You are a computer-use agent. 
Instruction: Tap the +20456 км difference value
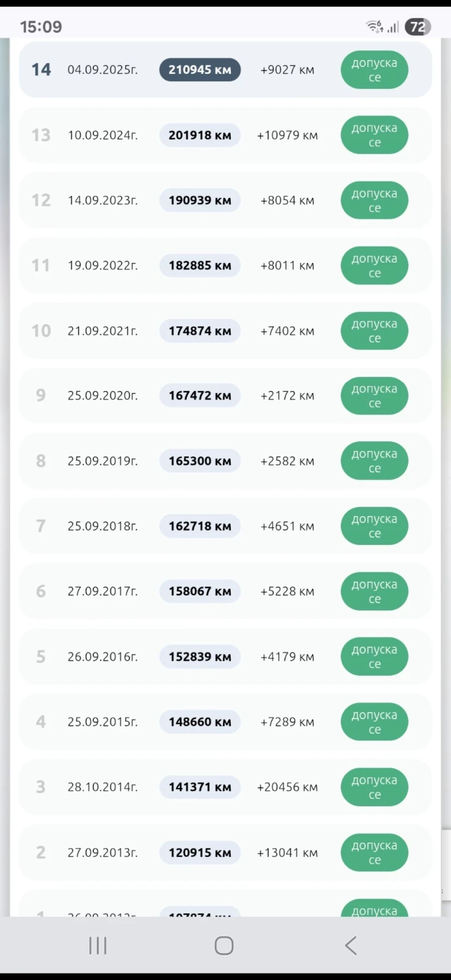click(287, 787)
